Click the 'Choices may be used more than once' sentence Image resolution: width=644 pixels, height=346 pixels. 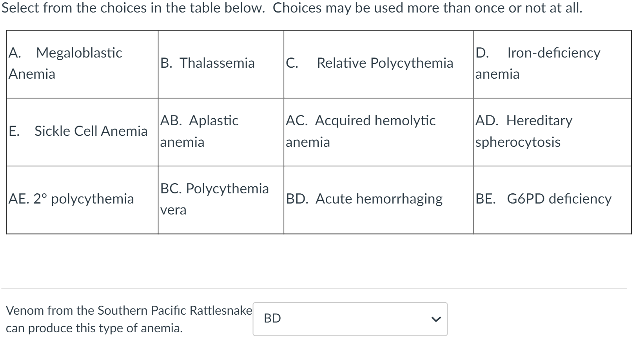click(x=427, y=8)
